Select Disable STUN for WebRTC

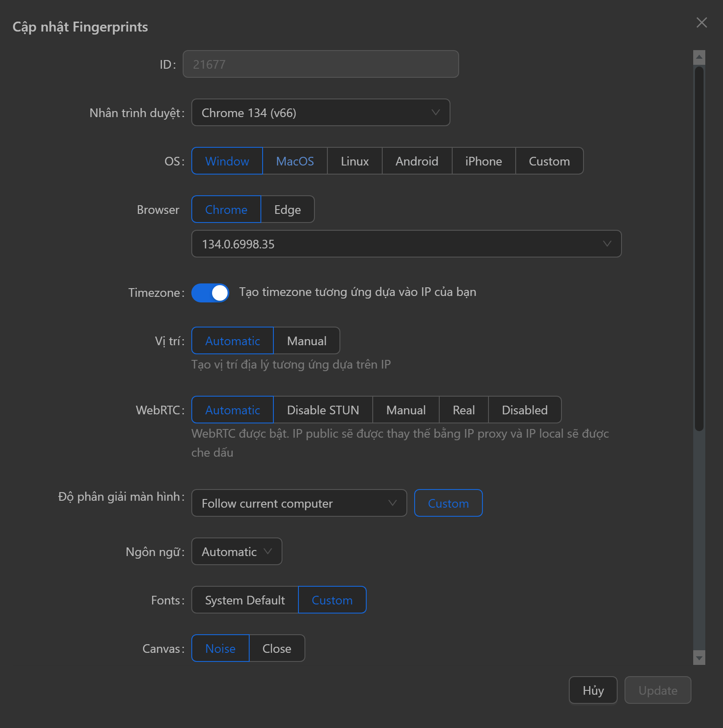(x=323, y=410)
